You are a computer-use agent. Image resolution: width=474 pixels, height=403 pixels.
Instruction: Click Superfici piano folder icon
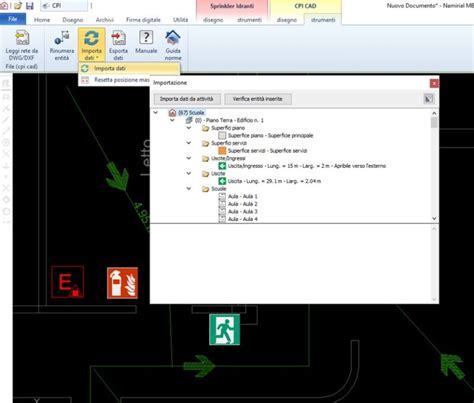pyautogui.click(x=205, y=128)
